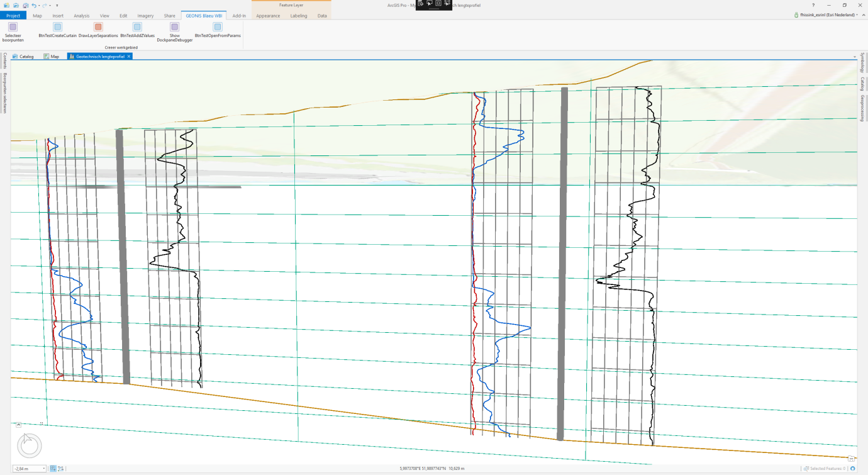The width and height of the screenshot is (868, 475).
Task: Click the refresh icon in status bar
Action: click(x=853, y=469)
